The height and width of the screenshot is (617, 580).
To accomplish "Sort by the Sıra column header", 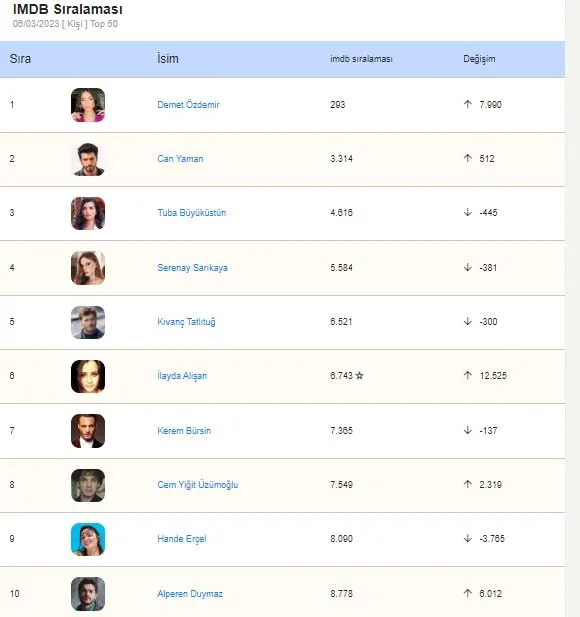I will point(20,59).
